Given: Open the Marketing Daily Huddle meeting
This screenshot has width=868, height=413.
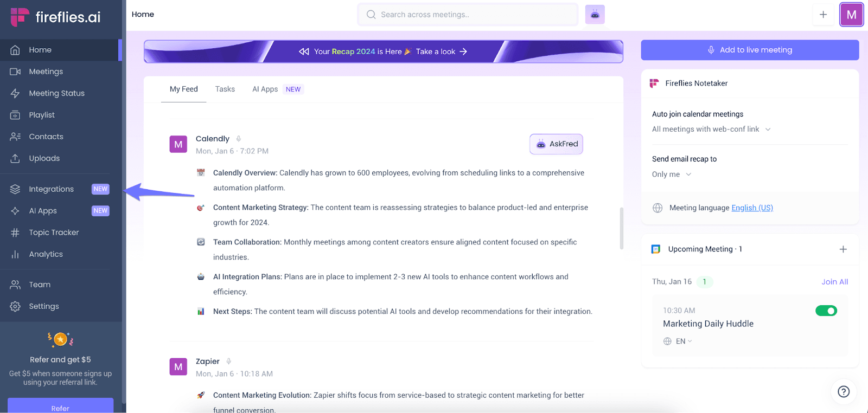Looking at the screenshot, I should (x=708, y=324).
